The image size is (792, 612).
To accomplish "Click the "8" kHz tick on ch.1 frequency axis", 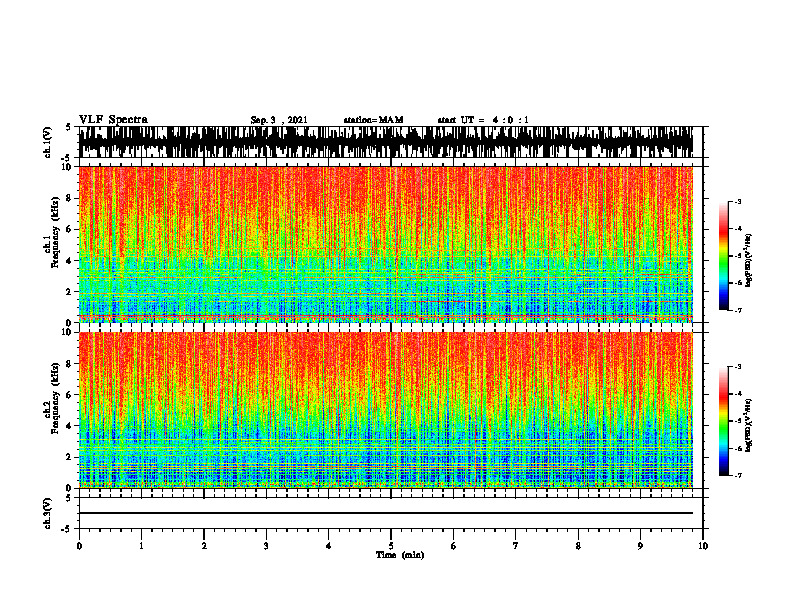I will (x=70, y=198).
